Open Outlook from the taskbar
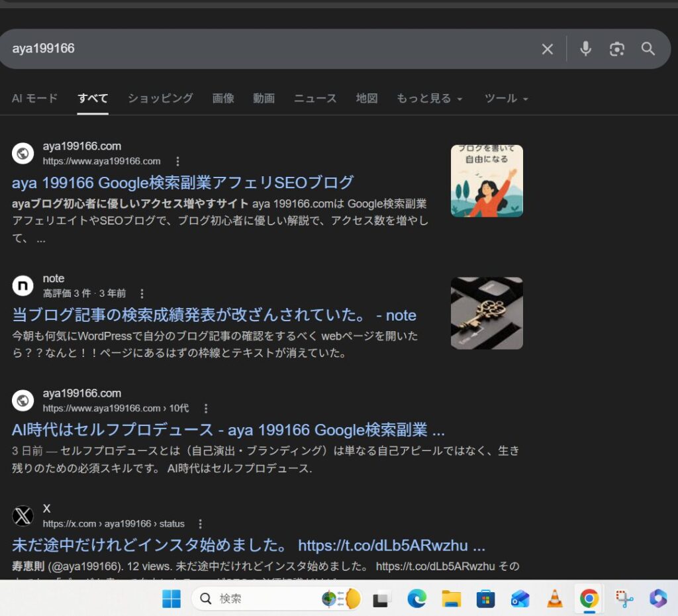The image size is (678, 616). click(x=520, y=599)
